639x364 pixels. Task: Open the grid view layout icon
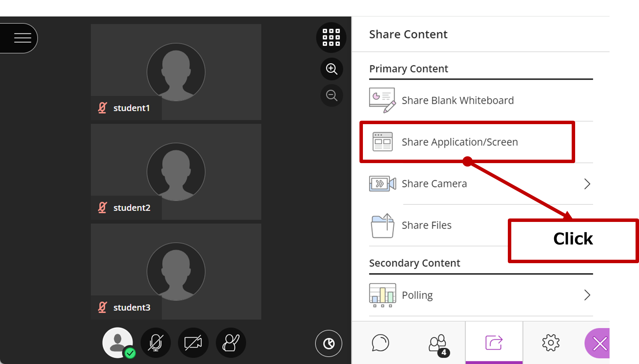point(331,37)
